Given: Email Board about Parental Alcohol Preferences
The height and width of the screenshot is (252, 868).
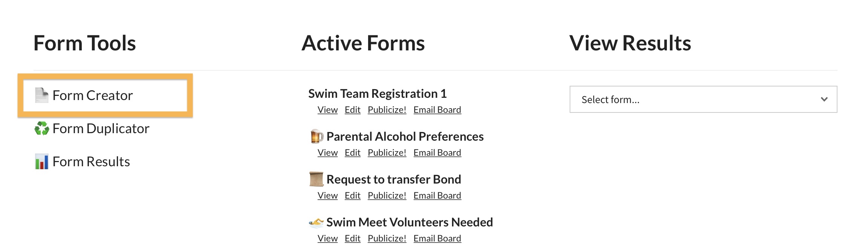Looking at the screenshot, I should coord(437,153).
